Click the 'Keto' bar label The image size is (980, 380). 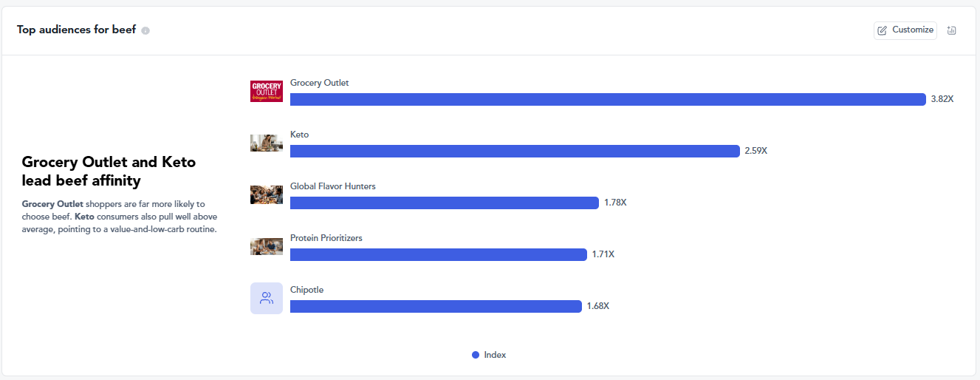(x=300, y=135)
